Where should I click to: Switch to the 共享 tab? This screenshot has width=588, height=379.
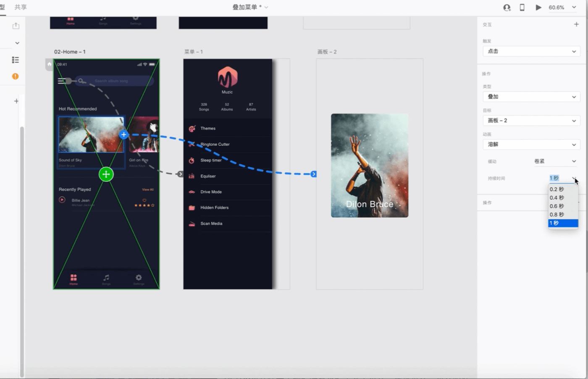click(21, 7)
